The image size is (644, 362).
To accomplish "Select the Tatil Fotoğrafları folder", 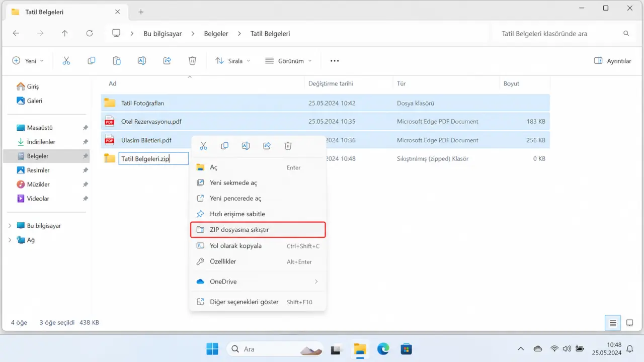I will coord(325,103).
